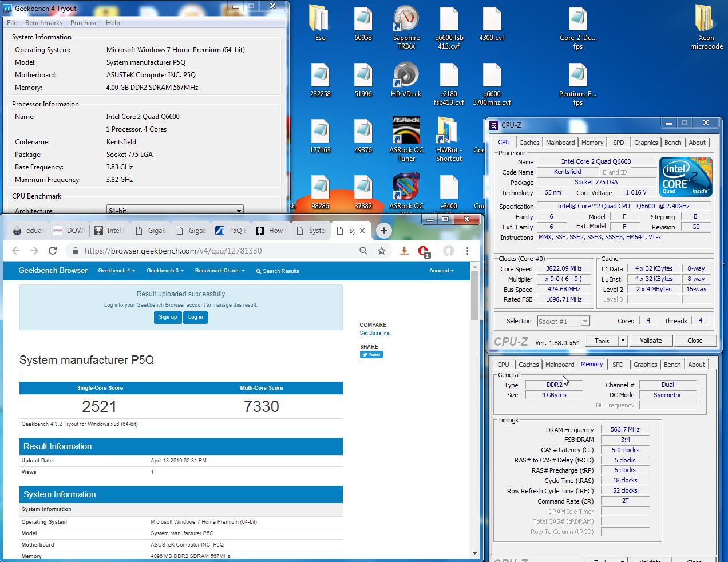The image size is (728, 562).
Task: Switch to the eduar browser tab
Action: tap(28, 231)
